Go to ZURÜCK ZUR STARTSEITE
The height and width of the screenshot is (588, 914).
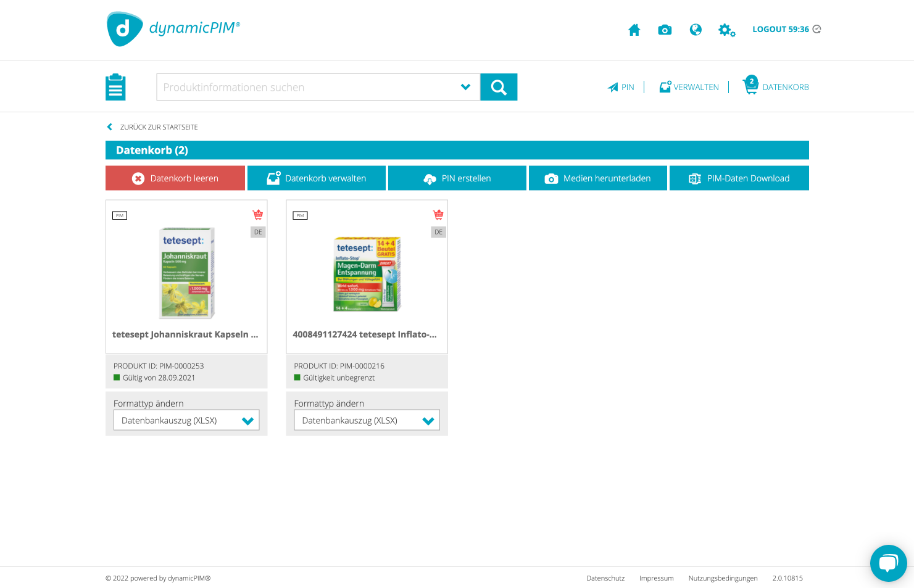point(159,127)
